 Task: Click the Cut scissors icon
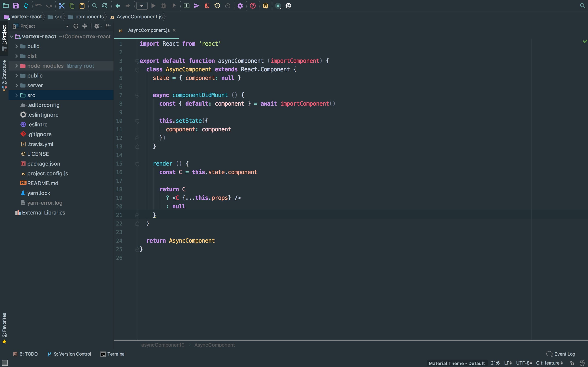61,6
